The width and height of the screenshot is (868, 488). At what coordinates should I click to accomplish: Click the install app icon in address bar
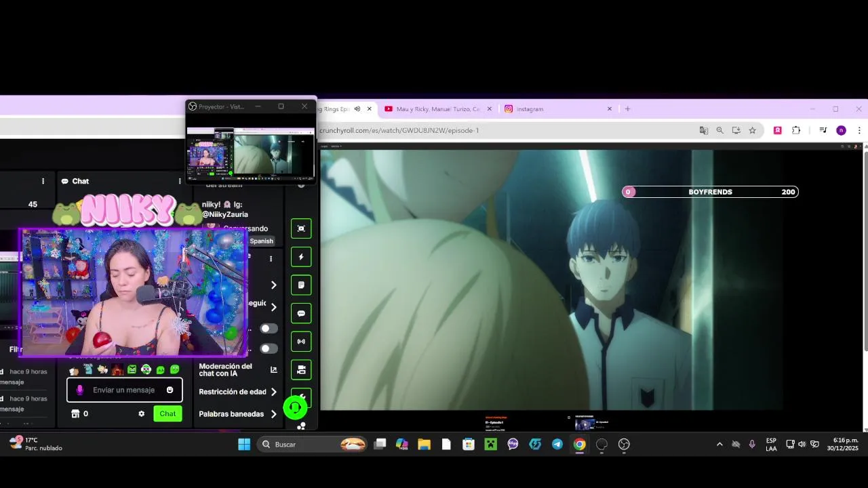pos(736,130)
